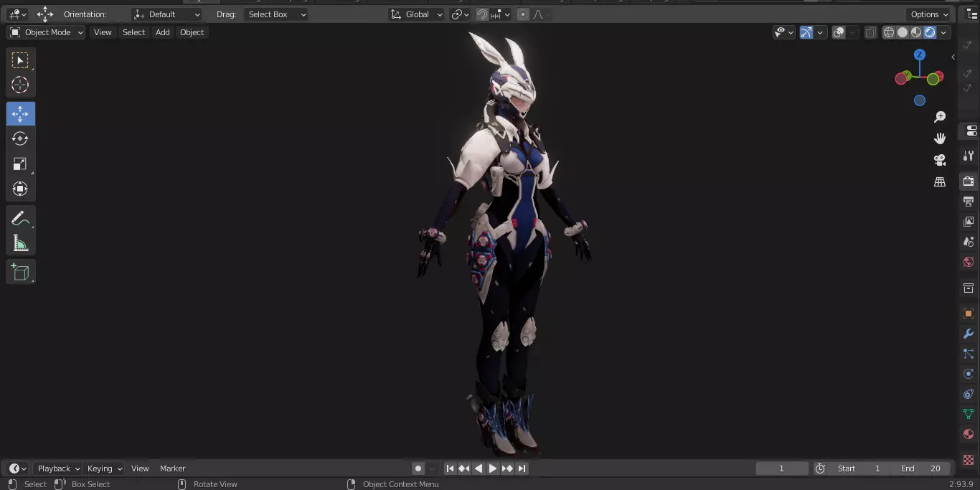Choose the Measure ruler tool
Screen dimensions: 980x490
20,243
